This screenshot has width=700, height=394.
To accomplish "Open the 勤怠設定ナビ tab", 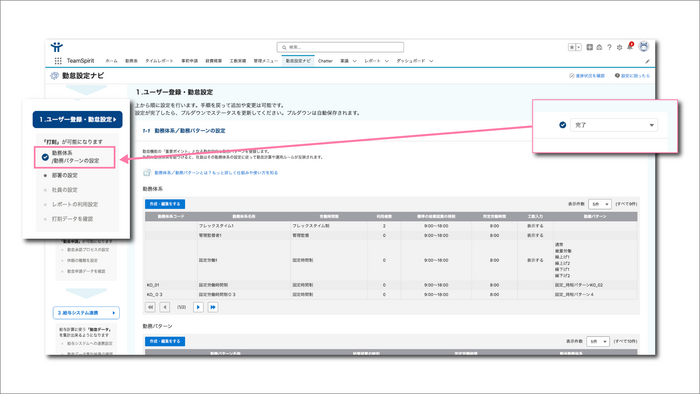I will (298, 61).
